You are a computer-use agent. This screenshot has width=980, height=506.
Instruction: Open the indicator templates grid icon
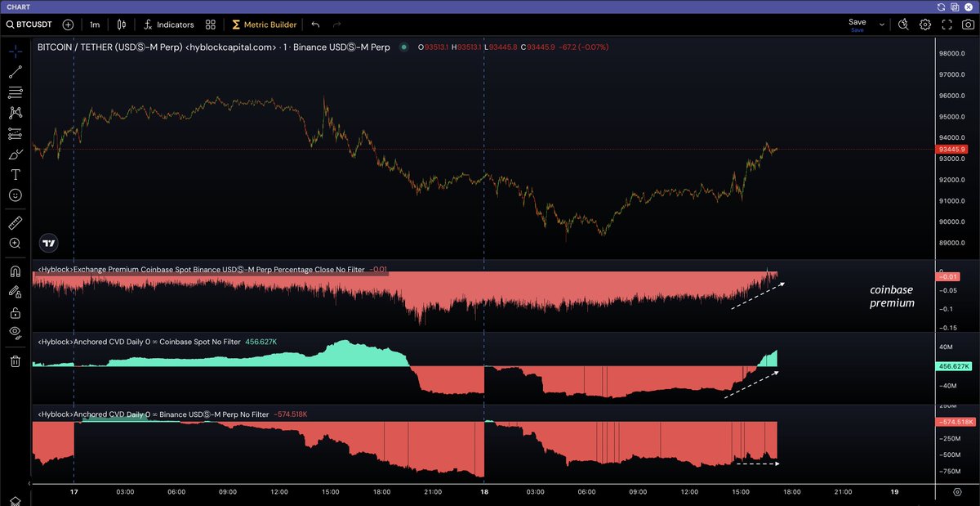(x=211, y=25)
